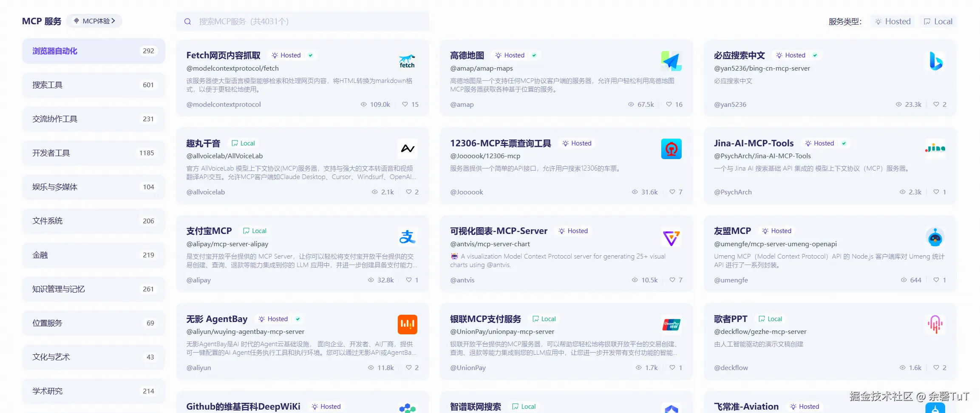Visit the @deckflow author link

pos(731,367)
